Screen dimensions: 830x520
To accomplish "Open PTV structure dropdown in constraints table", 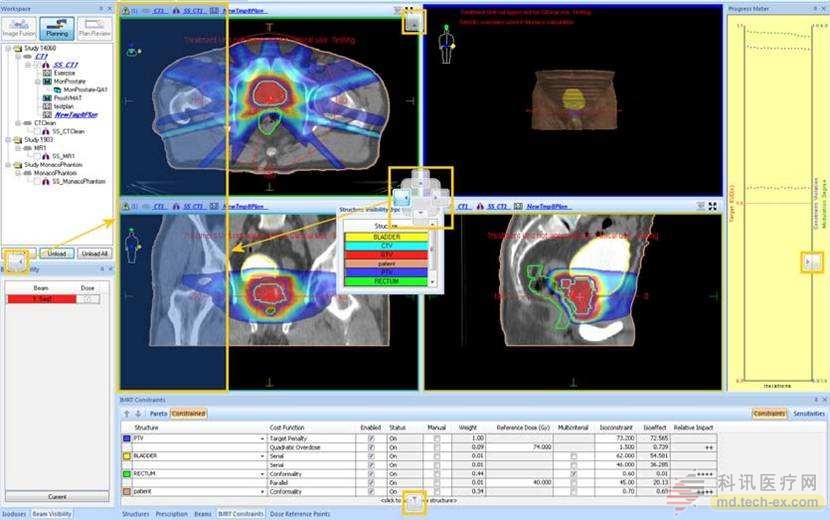I will pyautogui.click(x=263, y=439).
